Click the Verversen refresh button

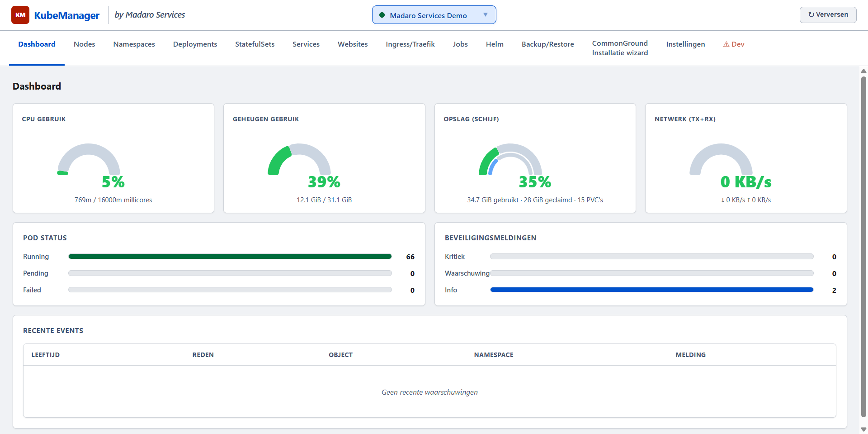(828, 14)
